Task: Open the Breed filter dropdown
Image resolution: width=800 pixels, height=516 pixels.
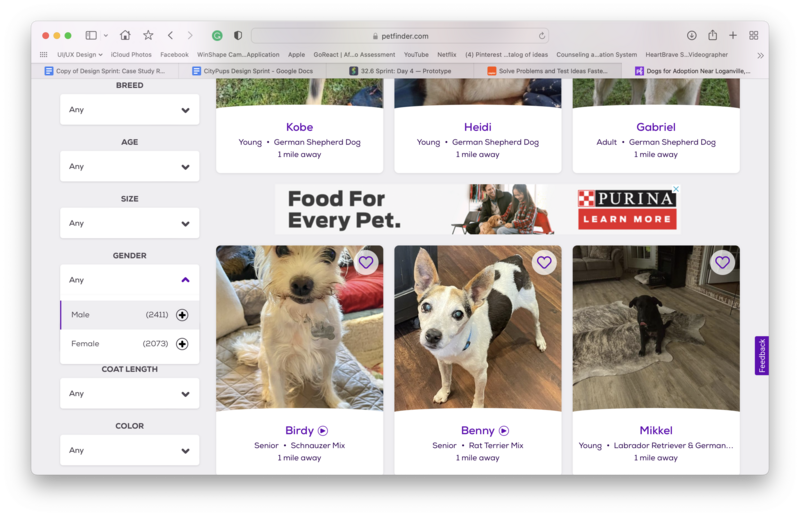Action: (130, 109)
